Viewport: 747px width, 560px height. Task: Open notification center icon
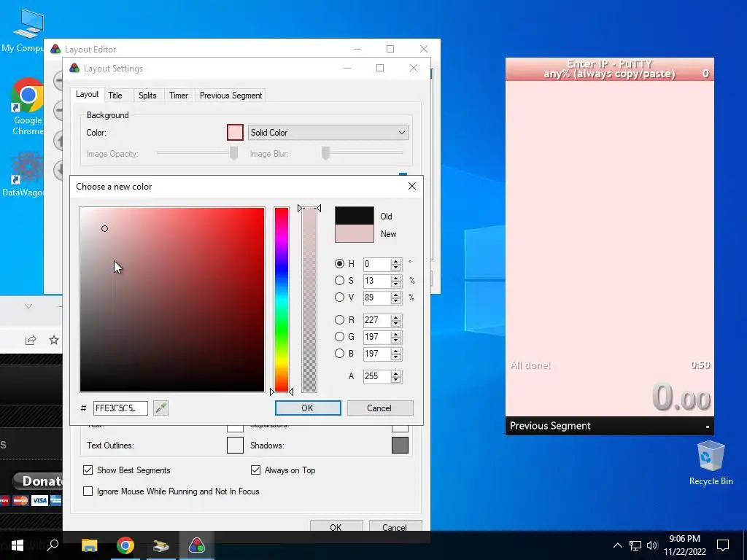pyautogui.click(x=723, y=545)
